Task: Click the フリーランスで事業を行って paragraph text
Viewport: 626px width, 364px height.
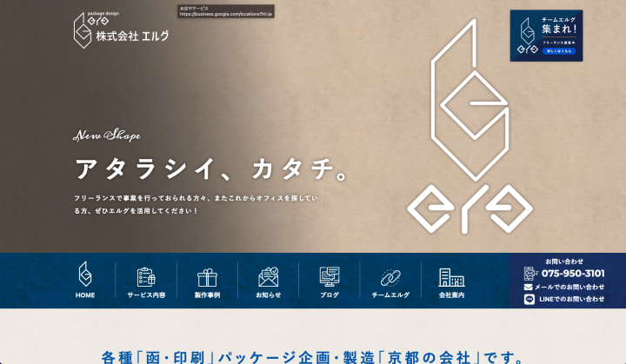Action: click(x=196, y=204)
